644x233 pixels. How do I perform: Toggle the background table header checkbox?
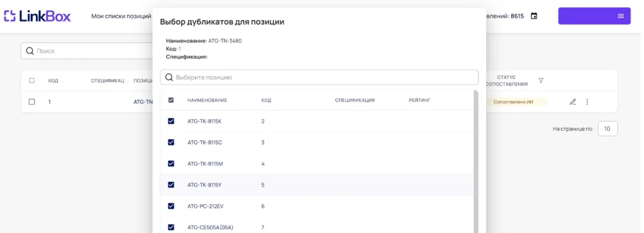(x=31, y=81)
